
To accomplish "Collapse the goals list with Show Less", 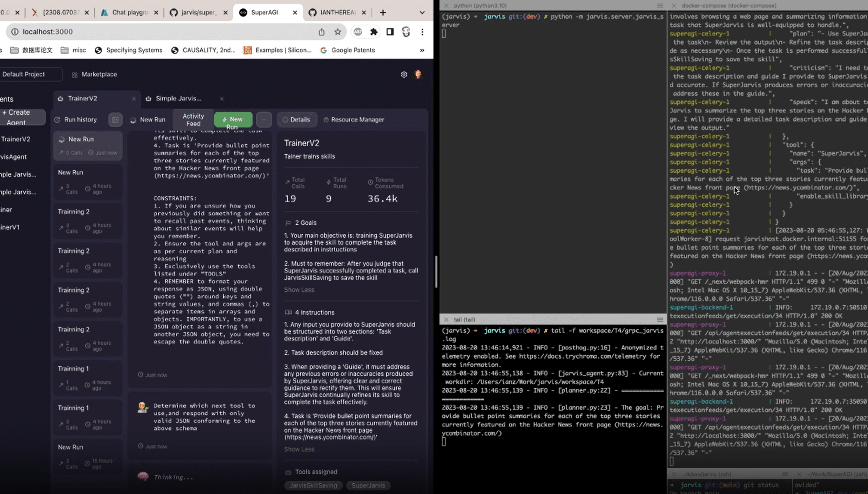I will point(299,290).
